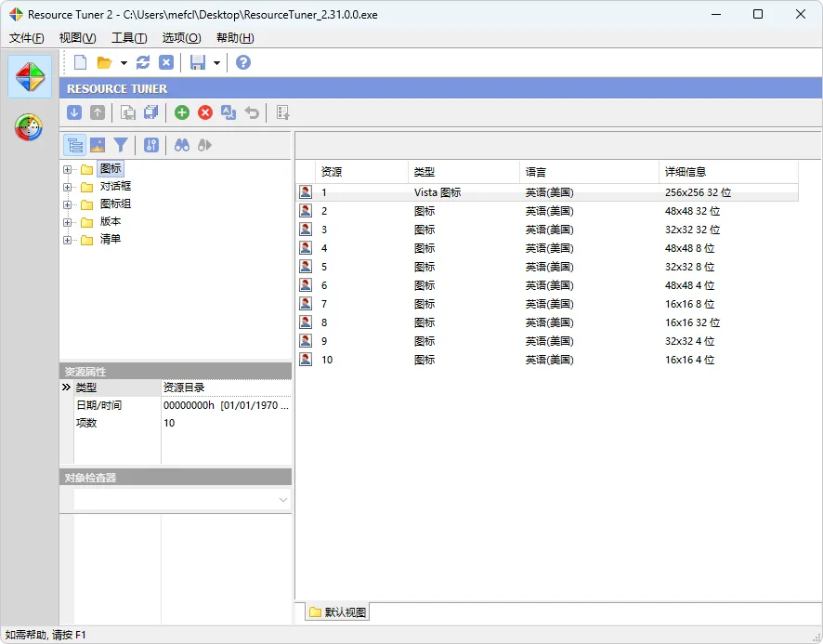Open the save options dropdown arrow
This screenshot has width=823, height=644.
[216, 63]
